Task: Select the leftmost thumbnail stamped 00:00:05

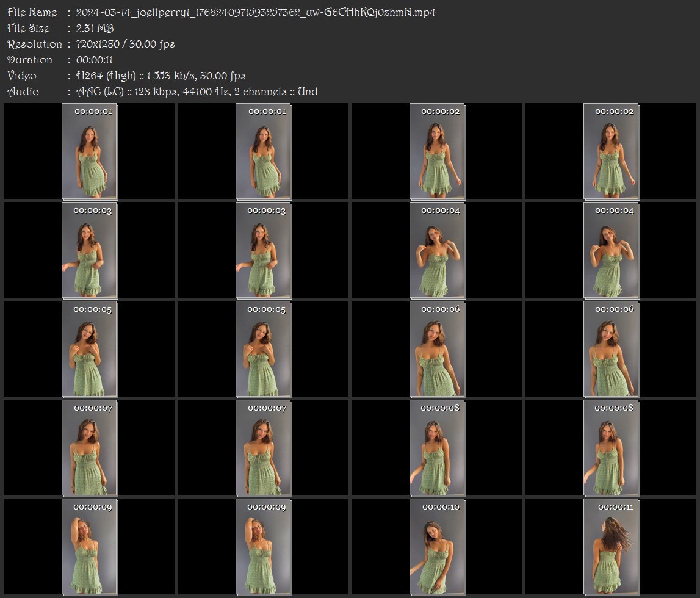Action: pos(90,349)
